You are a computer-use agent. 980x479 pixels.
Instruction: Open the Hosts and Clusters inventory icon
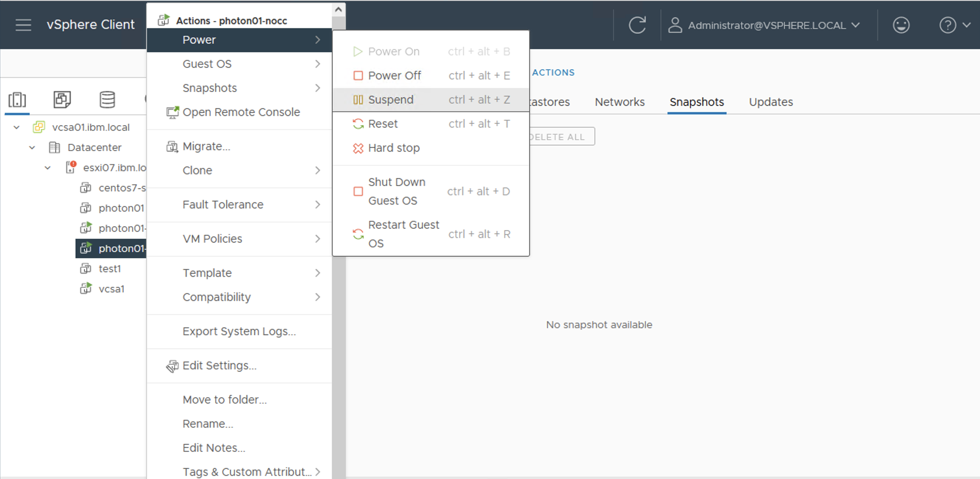point(17,100)
